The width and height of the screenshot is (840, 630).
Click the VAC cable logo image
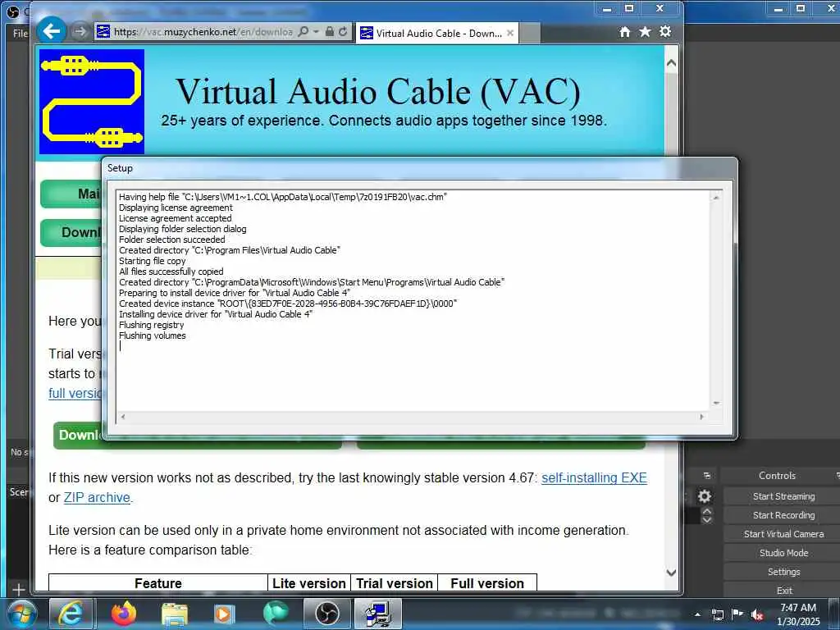(92, 101)
